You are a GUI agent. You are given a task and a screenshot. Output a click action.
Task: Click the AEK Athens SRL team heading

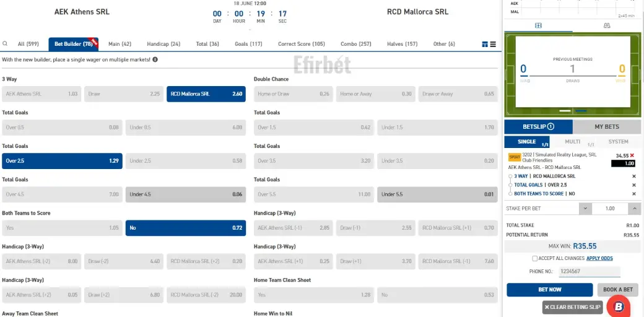click(x=82, y=12)
